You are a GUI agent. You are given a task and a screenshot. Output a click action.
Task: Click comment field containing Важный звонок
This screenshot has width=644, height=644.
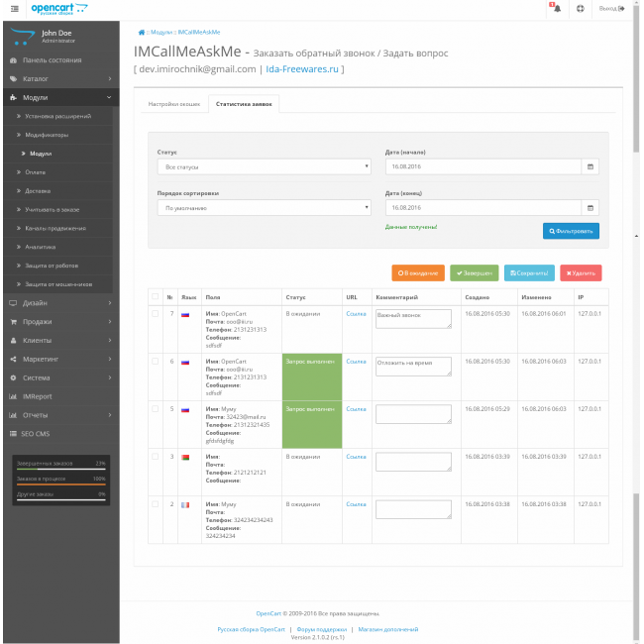coord(413,318)
